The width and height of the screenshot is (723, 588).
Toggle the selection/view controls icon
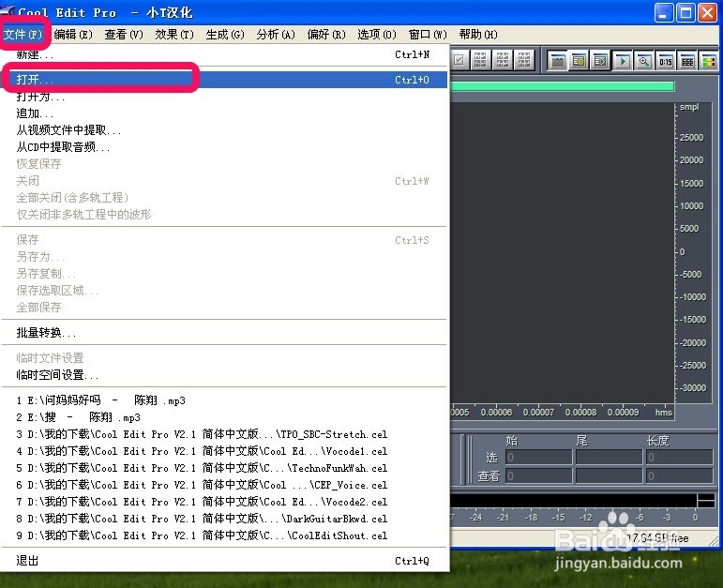pos(687,61)
